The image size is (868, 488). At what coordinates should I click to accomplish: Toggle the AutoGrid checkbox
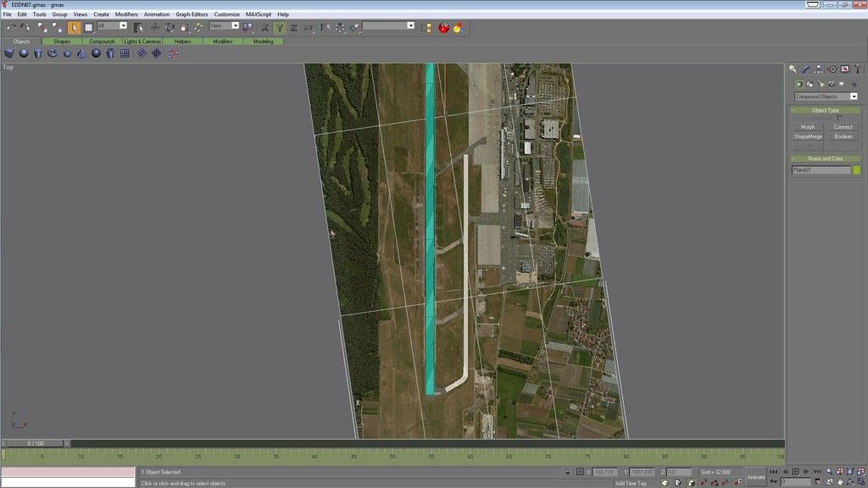click(x=840, y=117)
